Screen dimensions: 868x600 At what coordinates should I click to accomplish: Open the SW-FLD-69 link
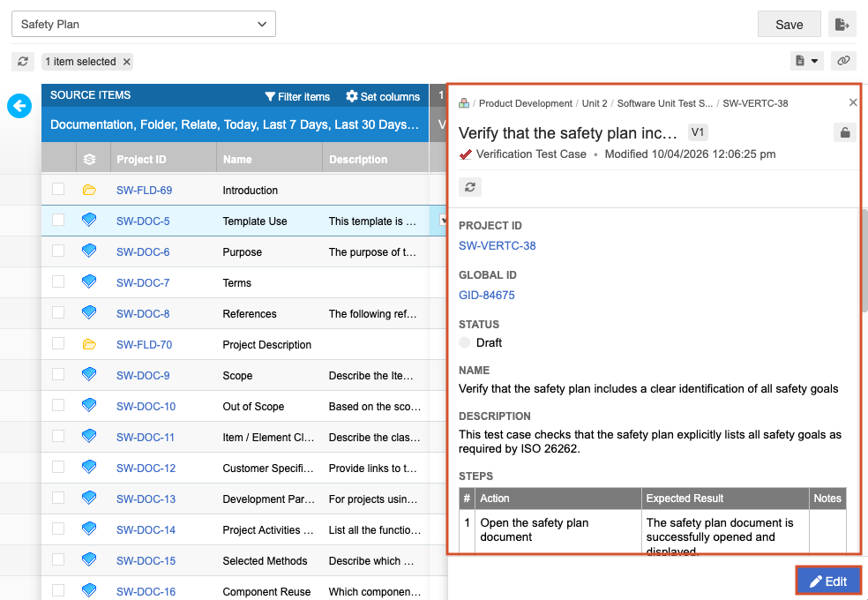pos(144,191)
